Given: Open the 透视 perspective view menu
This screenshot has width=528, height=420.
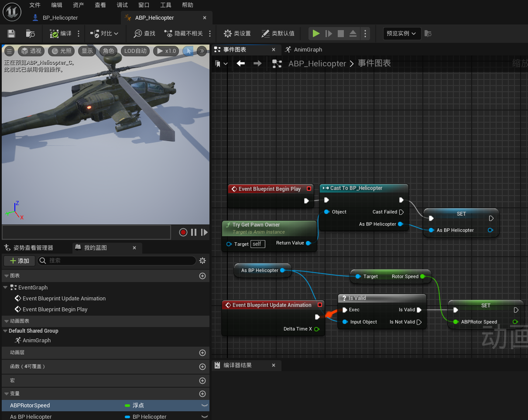Looking at the screenshot, I should (31, 51).
